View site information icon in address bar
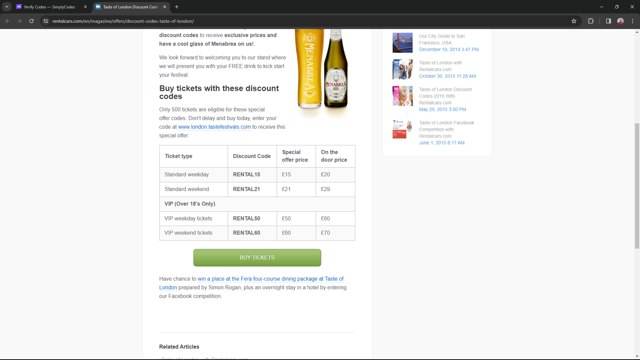The height and width of the screenshot is (360, 640). (46, 21)
